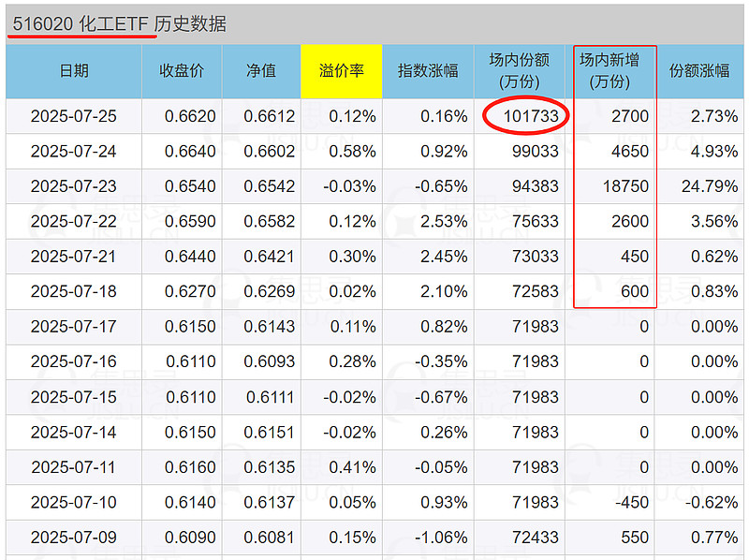Click the net value 0.6421

[270, 257]
